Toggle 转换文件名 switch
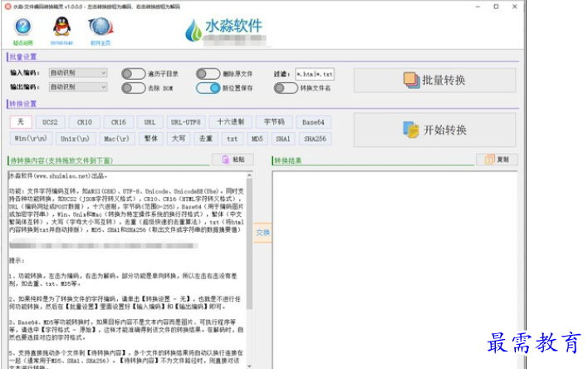 [x=286, y=88]
